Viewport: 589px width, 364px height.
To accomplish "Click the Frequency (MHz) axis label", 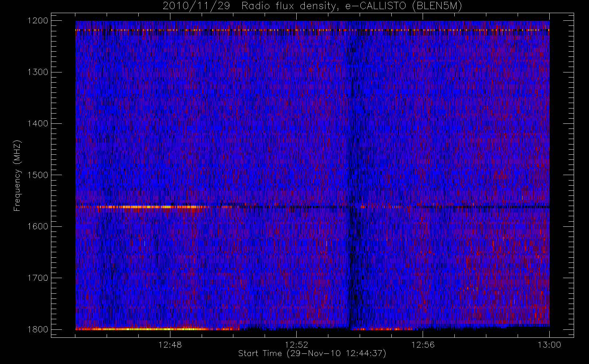I will 17,175.
